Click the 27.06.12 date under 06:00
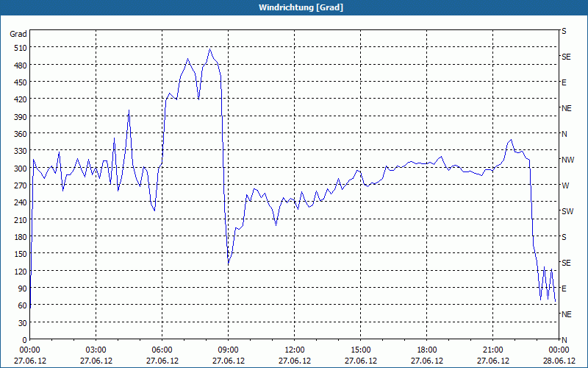The height and width of the screenshot is (368, 588). tap(162, 361)
